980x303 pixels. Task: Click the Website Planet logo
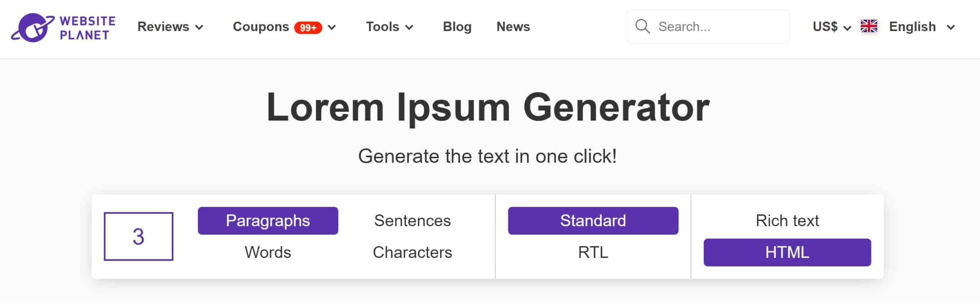pyautogui.click(x=63, y=28)
